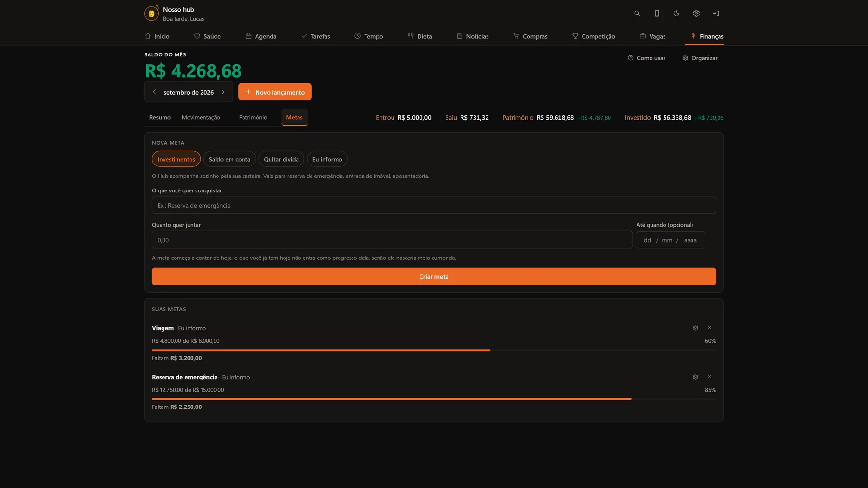Open the Dieta navigation tab
The width and height of the screenshot is (868, 488).
pyautogui.click(x=420, y=36)
